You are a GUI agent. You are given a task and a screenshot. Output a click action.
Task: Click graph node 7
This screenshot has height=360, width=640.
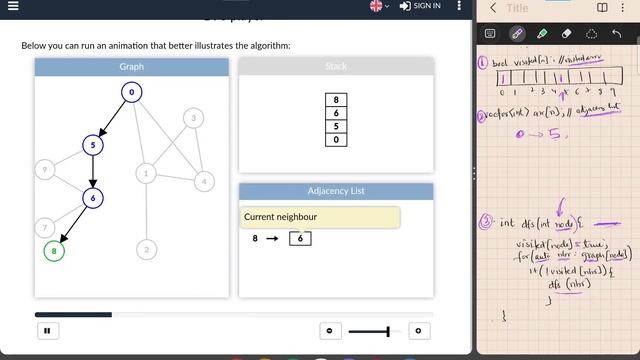pyautogui.click(x=45, y=227)
